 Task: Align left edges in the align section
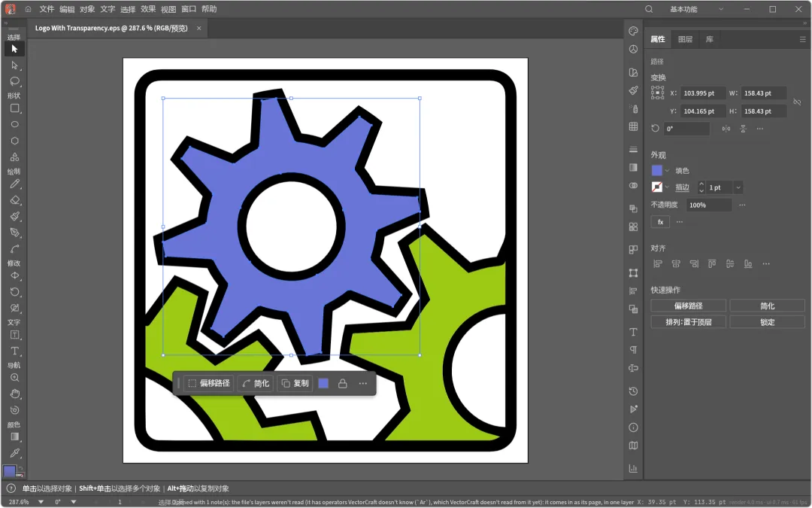[658, 264]
